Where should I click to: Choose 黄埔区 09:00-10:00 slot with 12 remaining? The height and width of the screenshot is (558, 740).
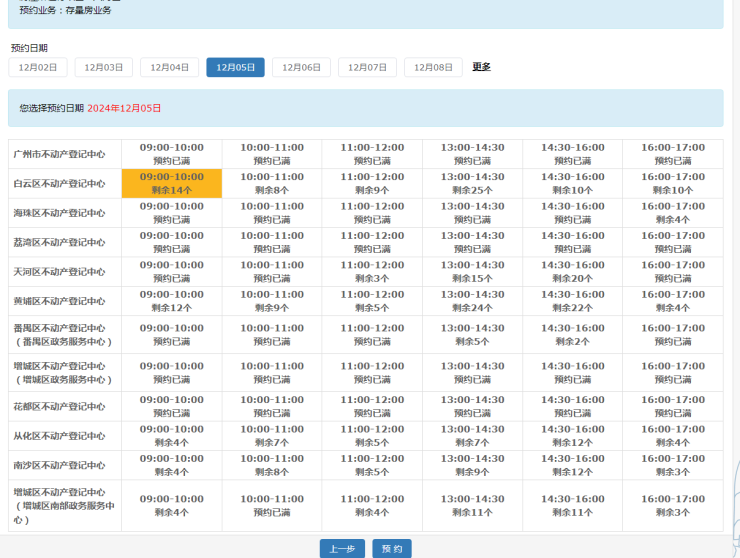[171, 301]
